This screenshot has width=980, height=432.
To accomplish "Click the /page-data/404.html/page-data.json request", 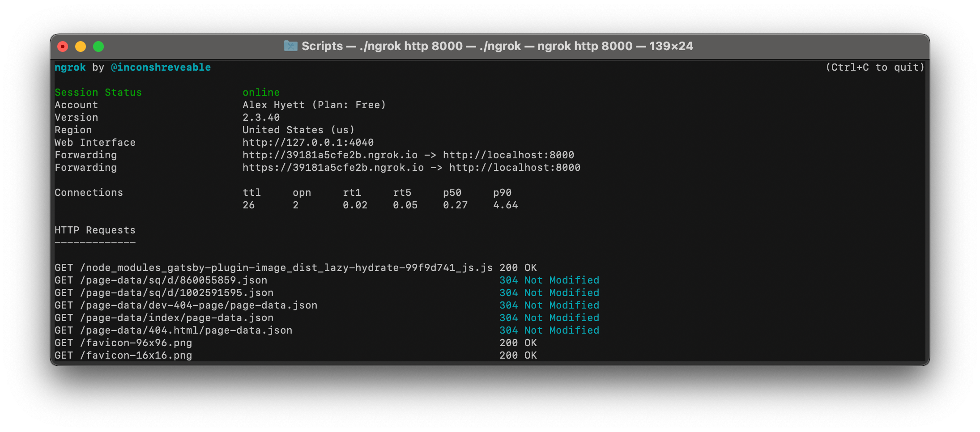I will [x=186, y=330].
